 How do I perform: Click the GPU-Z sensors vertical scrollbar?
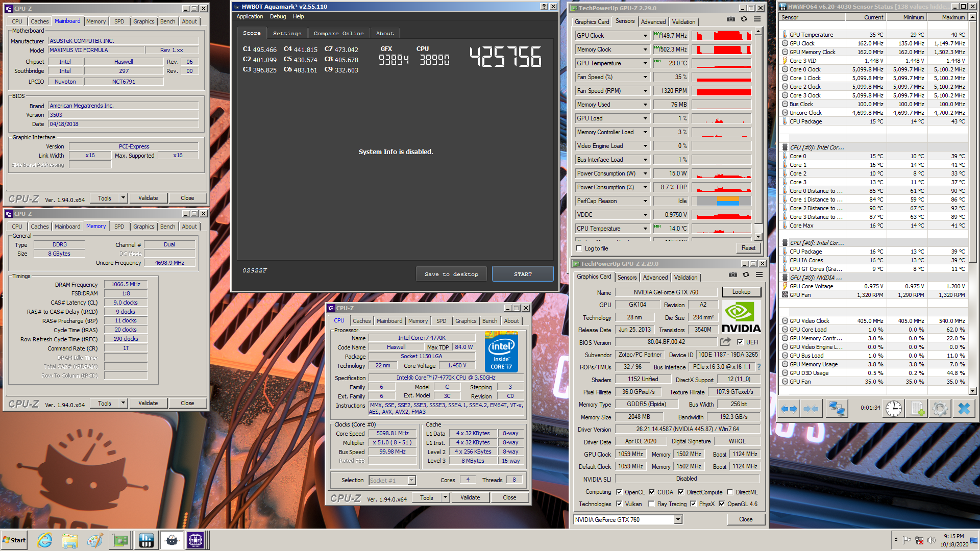pyautogui.click(x=758, y=134)
